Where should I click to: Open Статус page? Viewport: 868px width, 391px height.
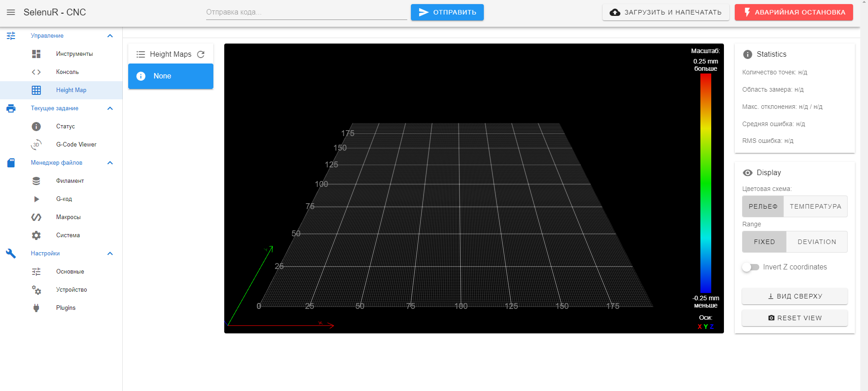61,127
